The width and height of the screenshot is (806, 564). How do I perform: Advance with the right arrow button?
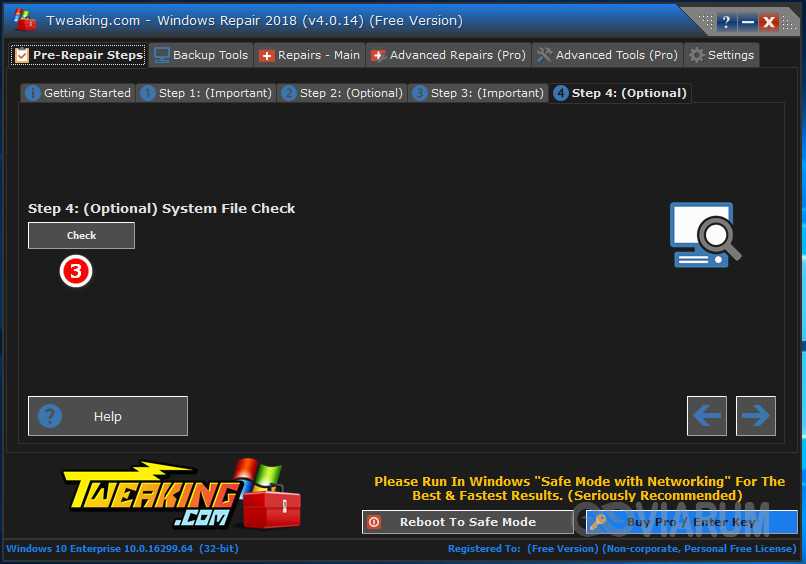(x=756, y=416)
